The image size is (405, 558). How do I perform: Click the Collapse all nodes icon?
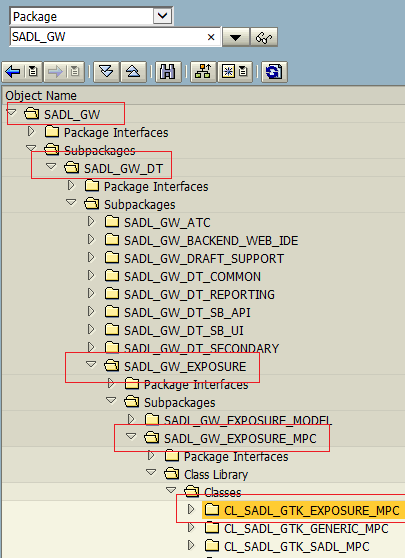tap(133, 72)
